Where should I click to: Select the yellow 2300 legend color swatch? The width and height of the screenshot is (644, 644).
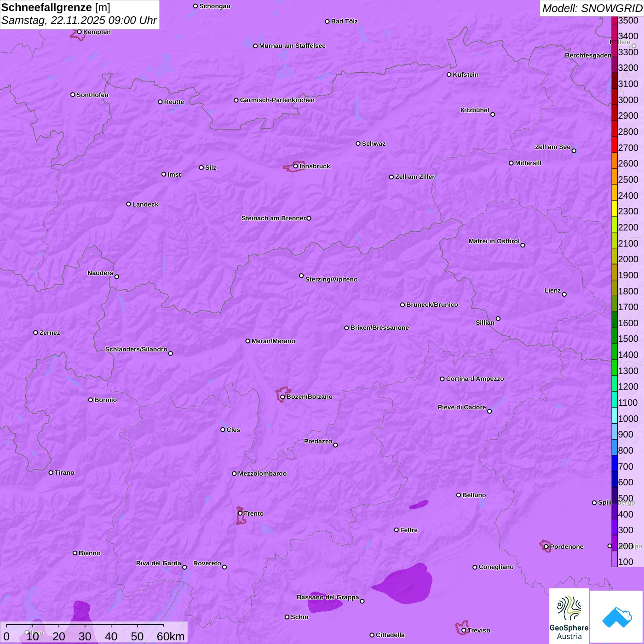coord(615,208)
